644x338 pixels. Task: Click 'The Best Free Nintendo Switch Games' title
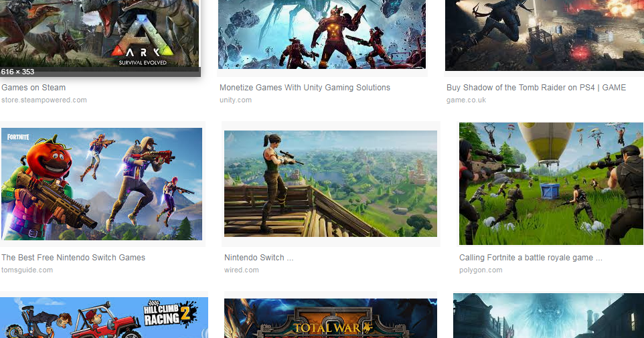73,258
